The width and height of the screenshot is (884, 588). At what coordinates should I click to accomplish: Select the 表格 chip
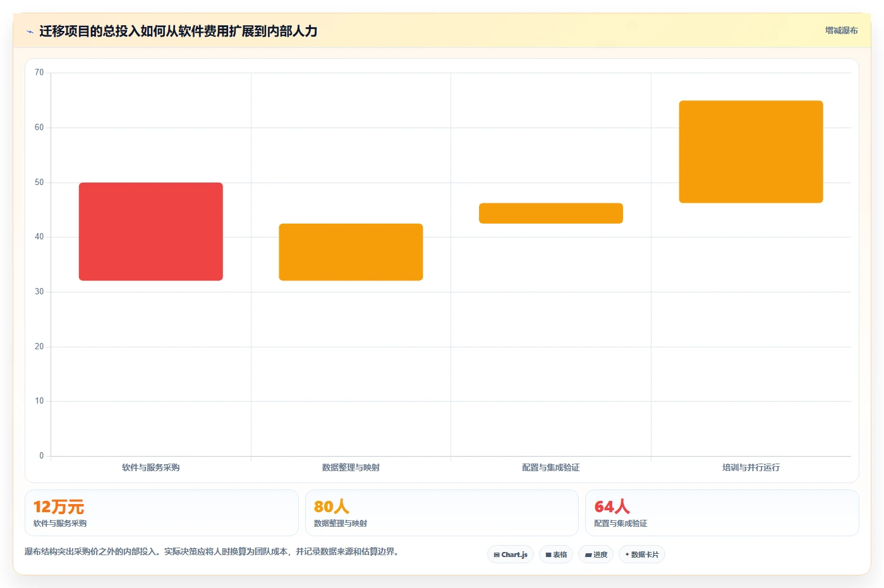tap(556, 555)
